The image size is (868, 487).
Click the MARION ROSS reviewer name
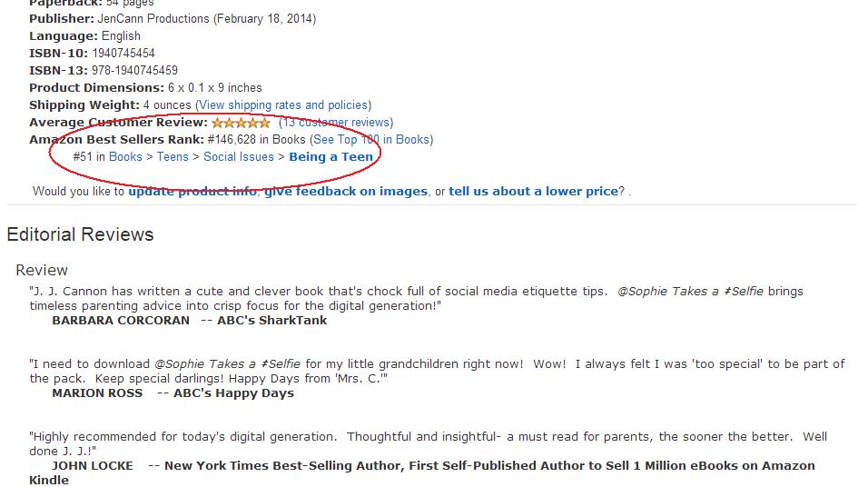97,393
